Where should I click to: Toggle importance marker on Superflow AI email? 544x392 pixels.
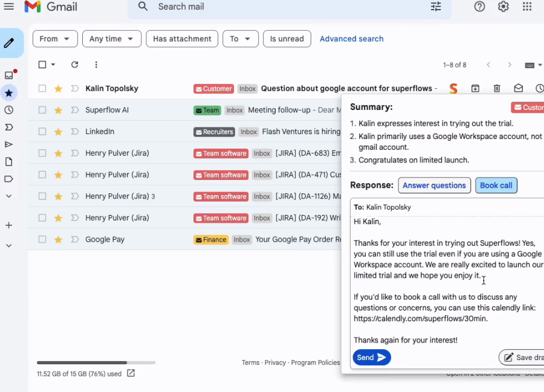[74, 110]
